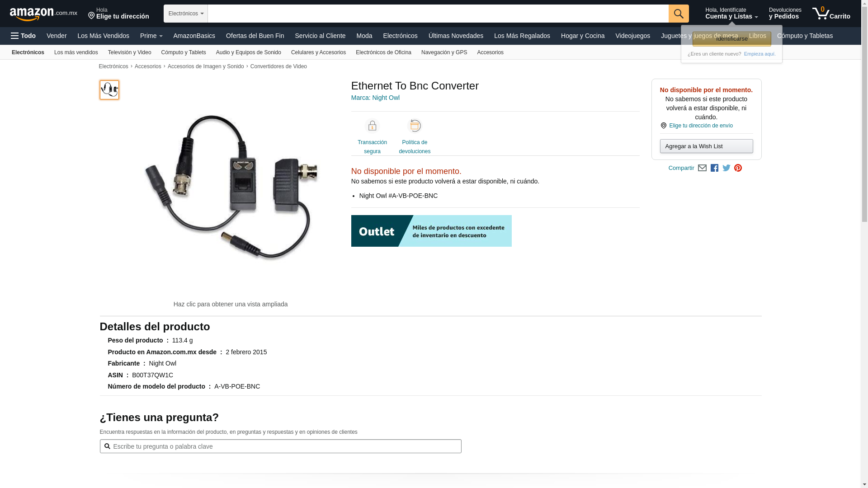Screen dimensions: 868x488
Task: Click the magnifier search button
Action: [679, 14]
